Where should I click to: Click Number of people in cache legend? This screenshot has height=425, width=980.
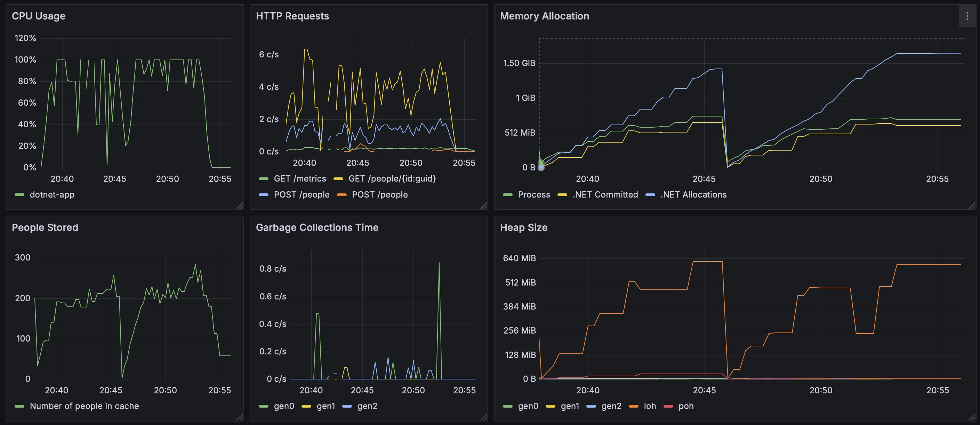click(x=84, y=406)
